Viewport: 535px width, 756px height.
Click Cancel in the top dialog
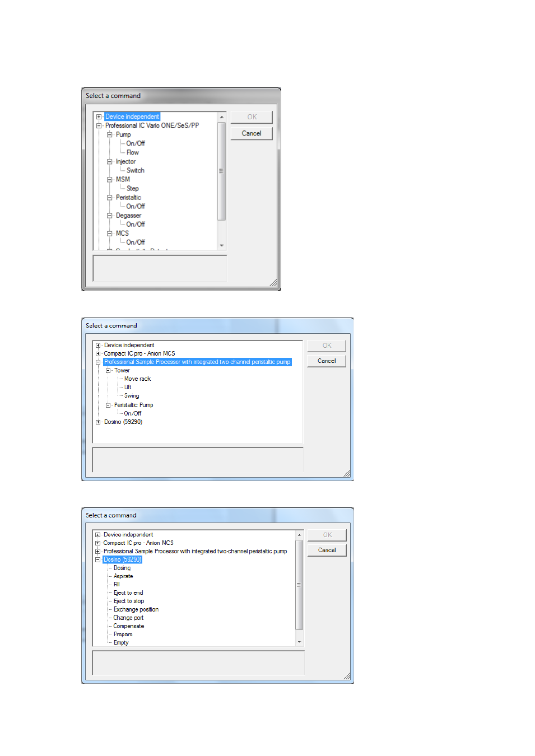(x=252, y=133)
